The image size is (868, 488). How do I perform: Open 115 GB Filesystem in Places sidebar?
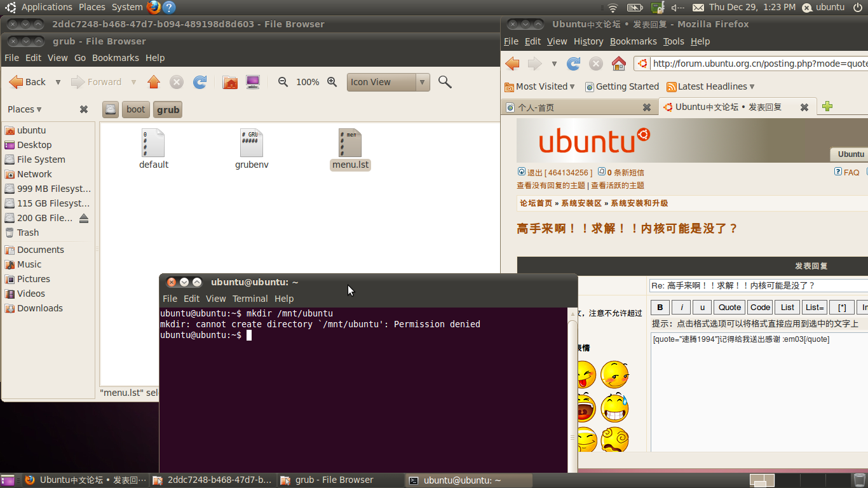click(x=48, y=203)
